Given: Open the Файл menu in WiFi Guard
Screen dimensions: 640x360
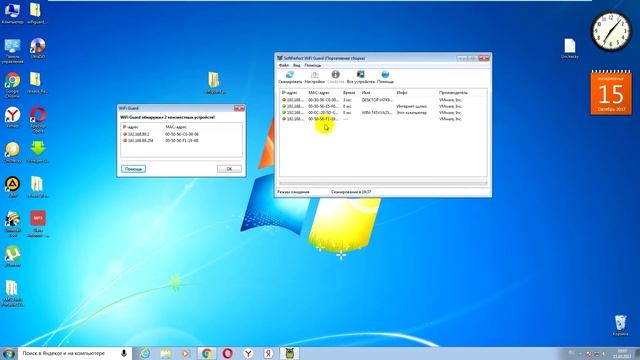Looking at the screenshot, I should pos(284,65).
